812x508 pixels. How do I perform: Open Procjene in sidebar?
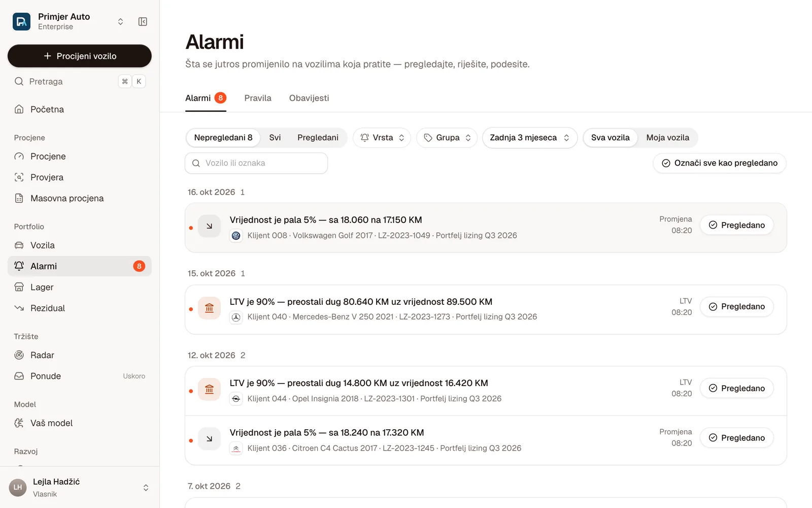[x=80, y=156]
